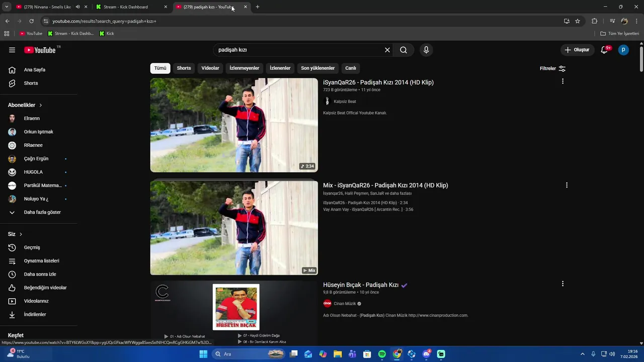644x362 pixels.
Task: Open the Kick bookmark in bookmarks bar
Action: [107, 34]
